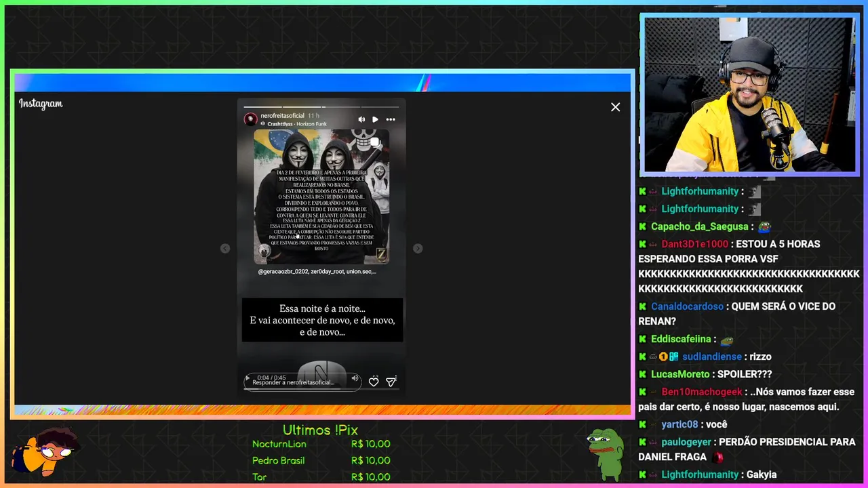The width and height of the screenshot is (868, 488).
Task: Click the Instagram logo
Action: pyautogui.click(x=41, y=104)
